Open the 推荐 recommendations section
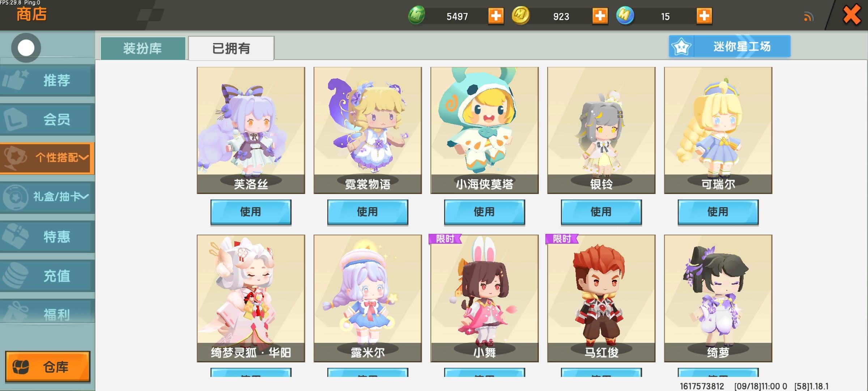Screen dimensions: 868x391 pyautogui.click(x=47, y=80)
